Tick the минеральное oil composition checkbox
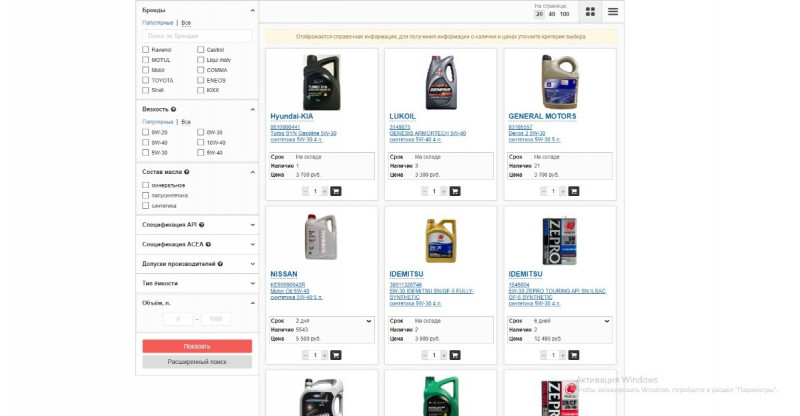The image size is (800, 416). (146, 185)
